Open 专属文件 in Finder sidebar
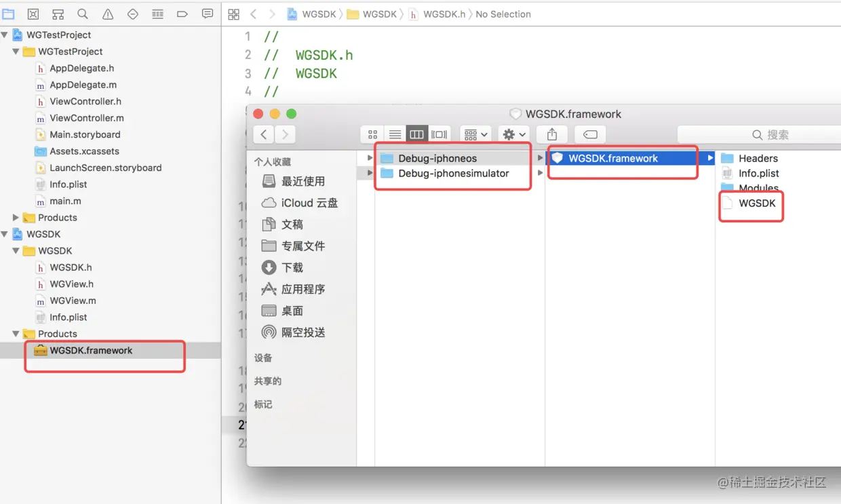Screen dimensions: 841x504 pyautogui.click(x=303, y=246)
